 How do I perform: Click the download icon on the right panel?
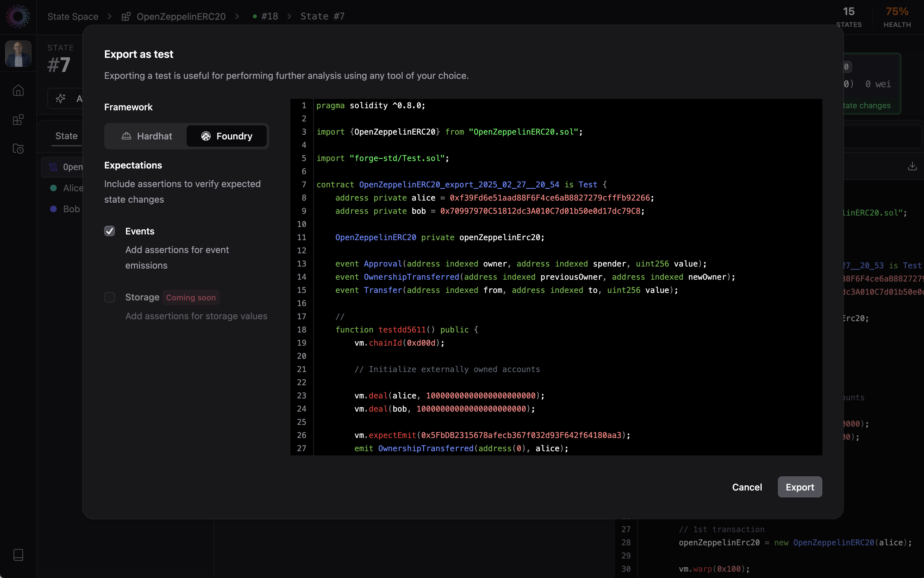(912, 166)
